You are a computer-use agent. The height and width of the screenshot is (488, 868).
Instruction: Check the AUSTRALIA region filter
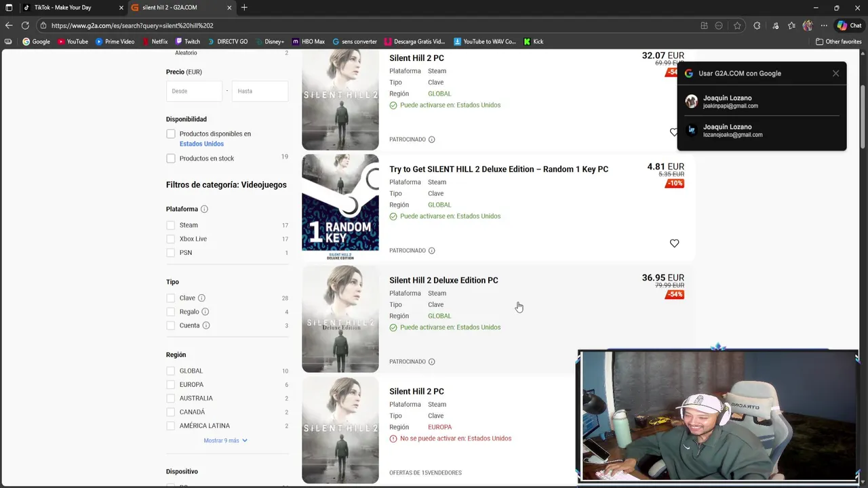171,399
